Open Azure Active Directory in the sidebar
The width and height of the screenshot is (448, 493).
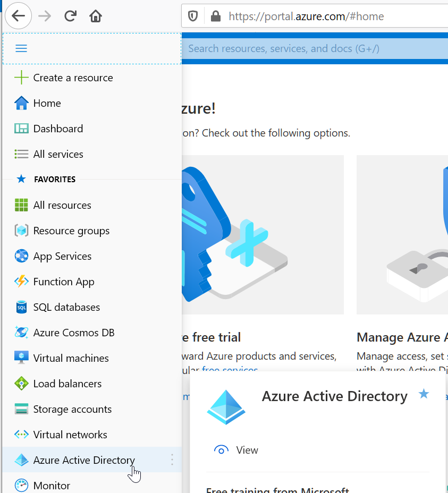92,460
